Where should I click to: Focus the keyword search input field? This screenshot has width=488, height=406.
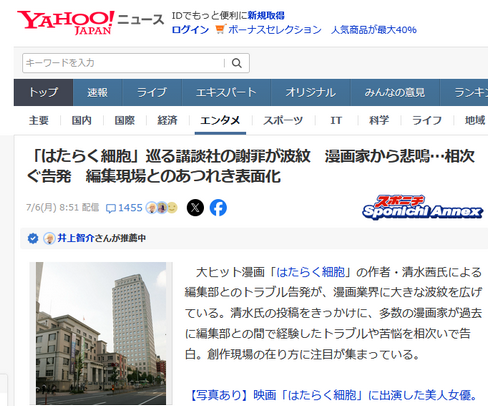[124, 63]
